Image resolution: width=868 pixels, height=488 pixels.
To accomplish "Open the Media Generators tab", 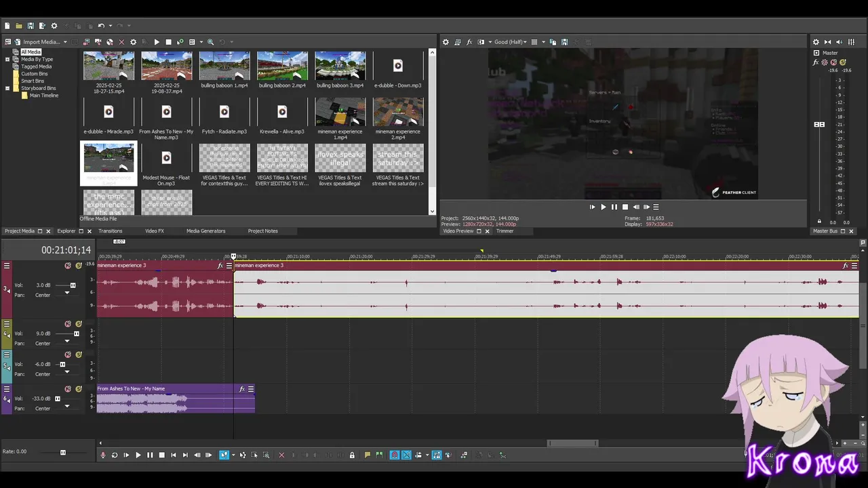I will pos(205,231).
